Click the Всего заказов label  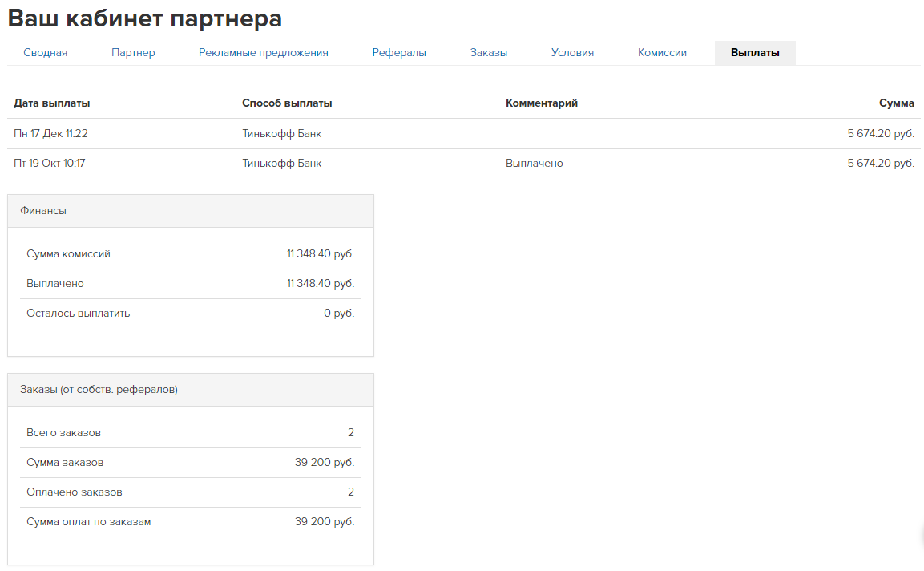pos(63,432)
